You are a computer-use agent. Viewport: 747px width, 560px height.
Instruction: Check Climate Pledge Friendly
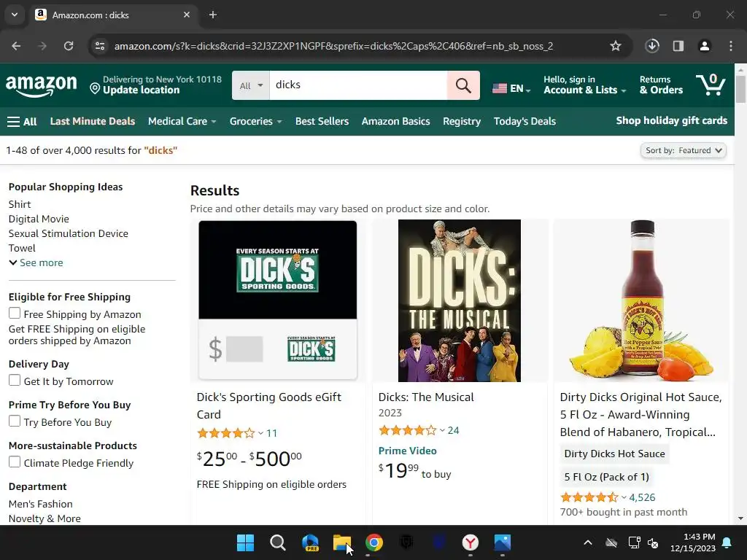tap(15, 462)
